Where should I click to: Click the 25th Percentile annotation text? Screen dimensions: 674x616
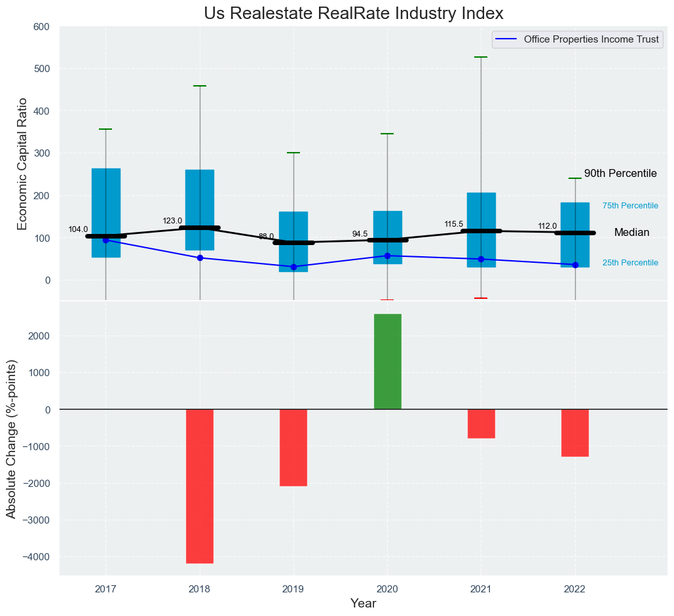[630, 263]
